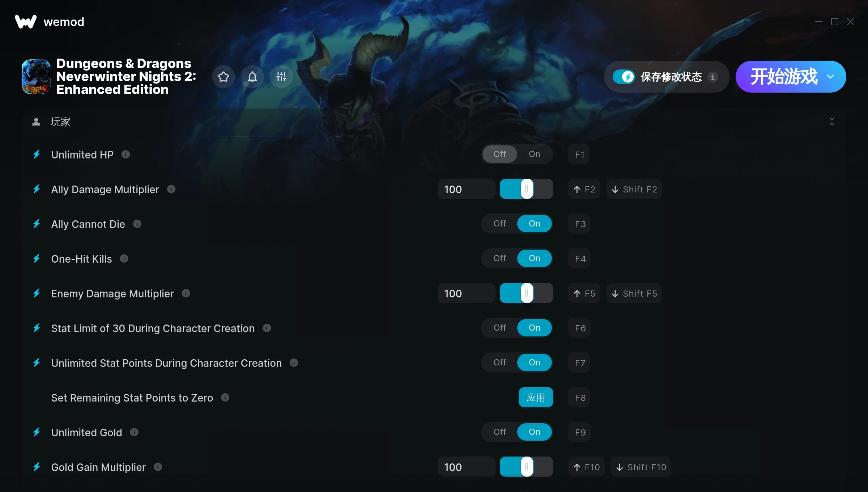This screenshot has height=492, width=868.
Task: Disable Unlimited Gold cheat
Action: pos(500,432)
